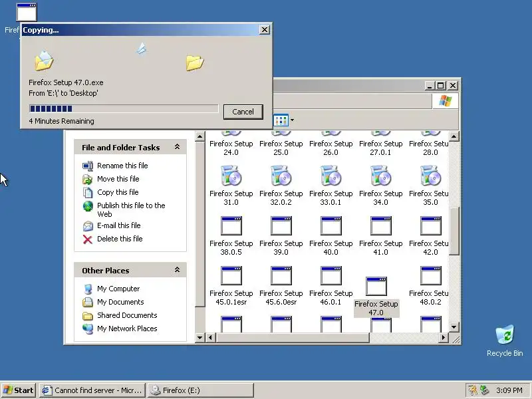The image size is (532, 399).
Task: Open My Documents from Other Places
Action: click(x=120, y=302)
